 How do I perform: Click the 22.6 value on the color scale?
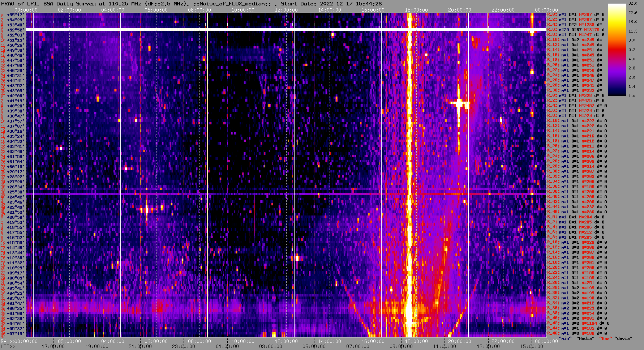pos(633,13)
